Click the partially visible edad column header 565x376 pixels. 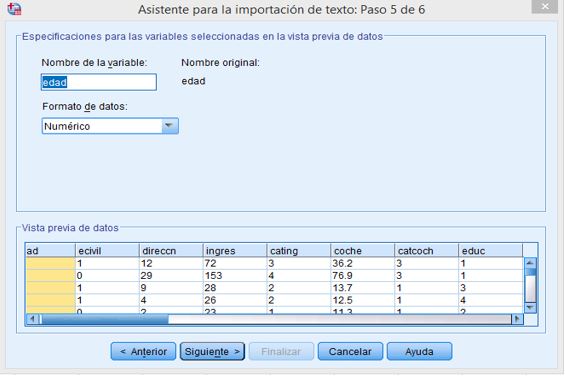point(50,251)
